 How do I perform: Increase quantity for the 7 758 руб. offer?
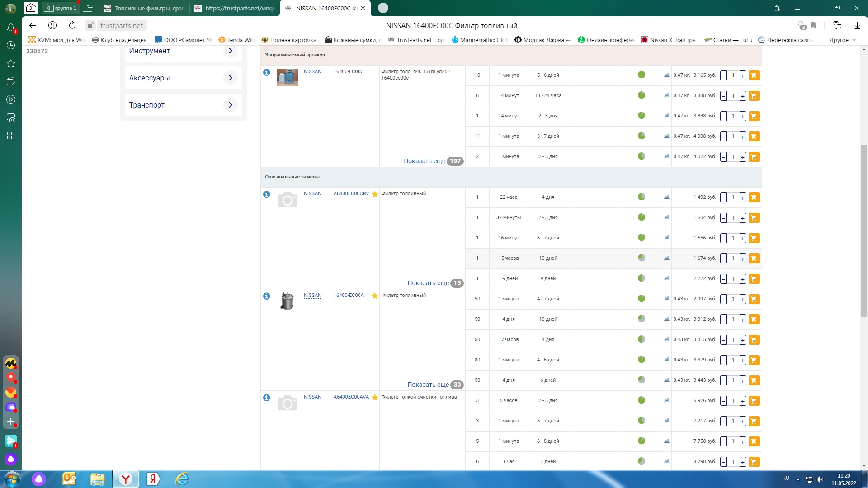point(743,441)
